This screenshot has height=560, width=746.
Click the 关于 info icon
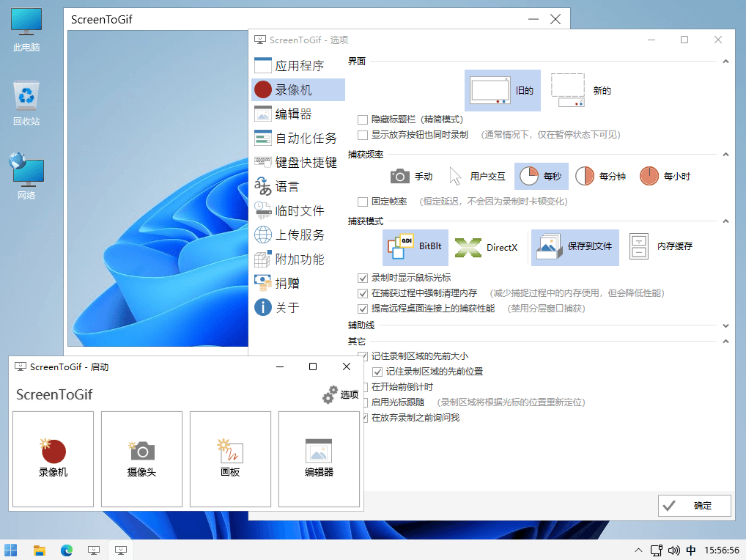click(262, 307)
